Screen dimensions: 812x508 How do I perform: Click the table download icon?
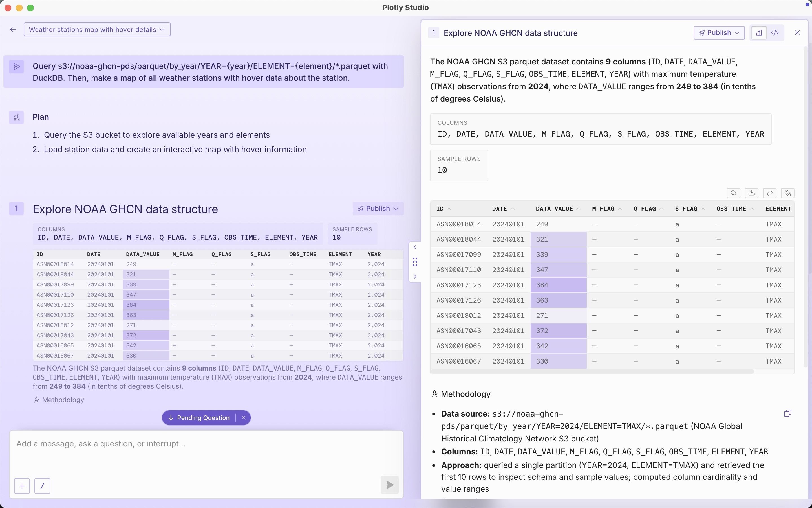752,193
